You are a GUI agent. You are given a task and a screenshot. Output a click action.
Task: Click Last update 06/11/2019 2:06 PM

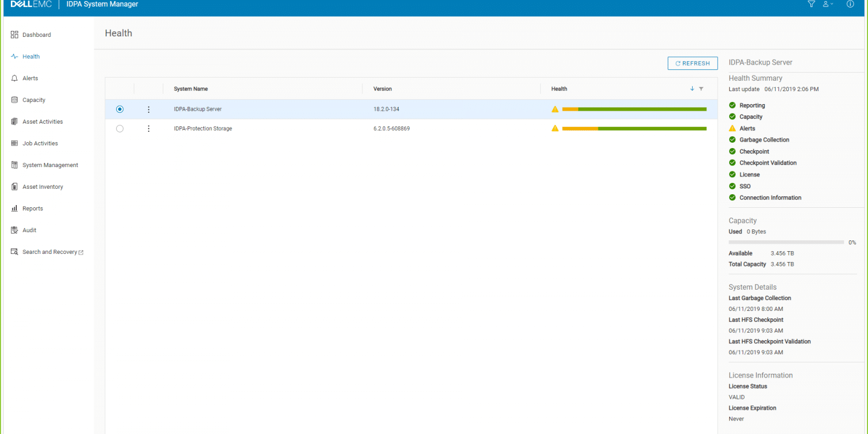[x=773, y=89]
